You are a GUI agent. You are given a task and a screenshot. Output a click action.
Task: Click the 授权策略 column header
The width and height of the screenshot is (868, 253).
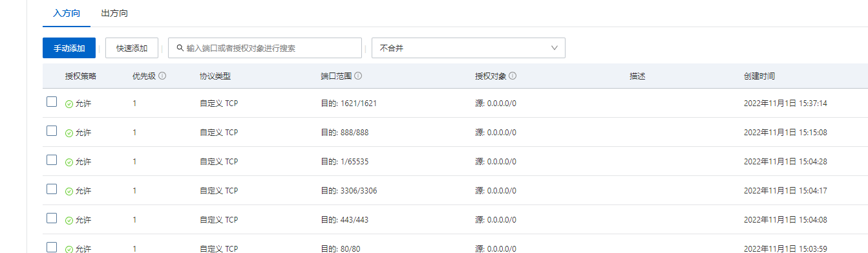[x=81, y=76]
